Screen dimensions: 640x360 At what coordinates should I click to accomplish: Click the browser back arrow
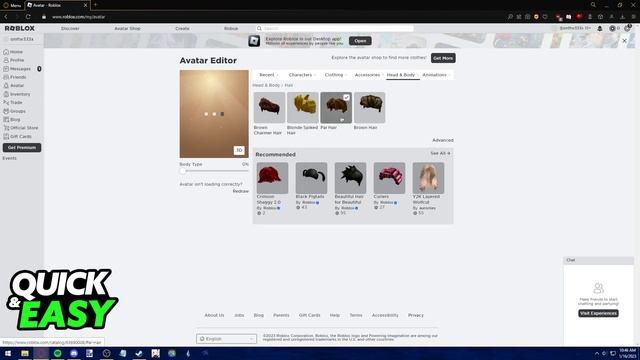pyautogui.click(x=6, y=17)
